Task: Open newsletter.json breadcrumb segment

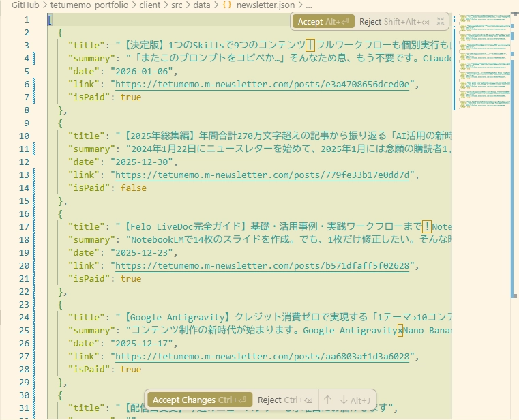Action: (265, 5)
